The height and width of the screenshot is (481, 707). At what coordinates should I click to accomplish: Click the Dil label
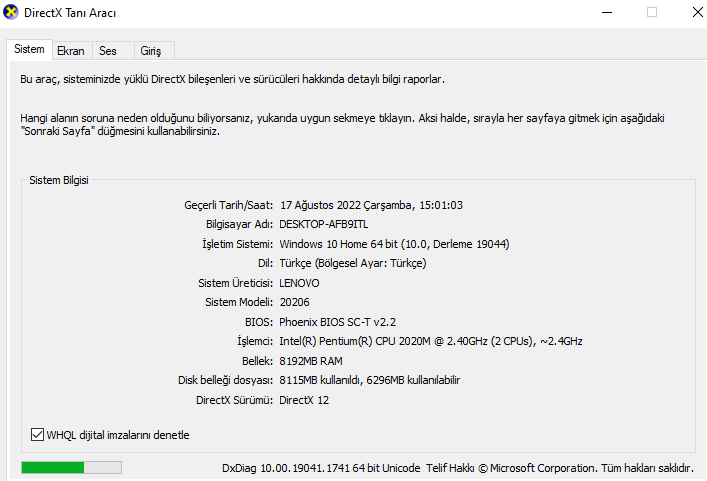tap(265, 263)
